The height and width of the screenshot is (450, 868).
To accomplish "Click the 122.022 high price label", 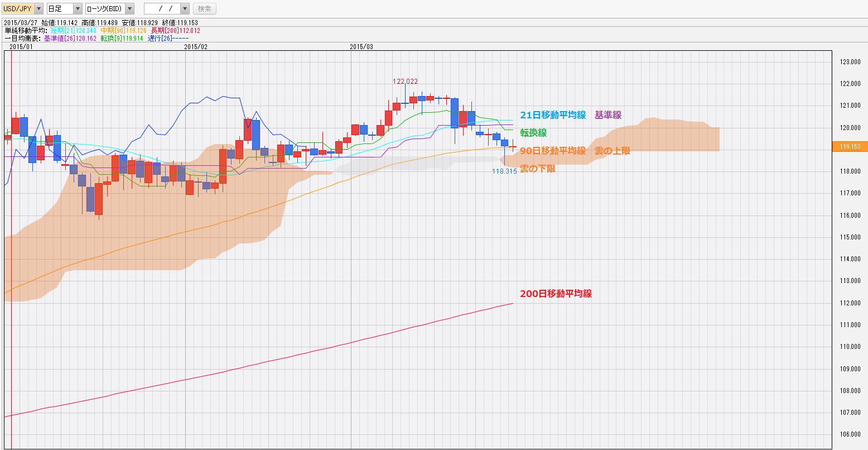I will (x=405, y=82).
